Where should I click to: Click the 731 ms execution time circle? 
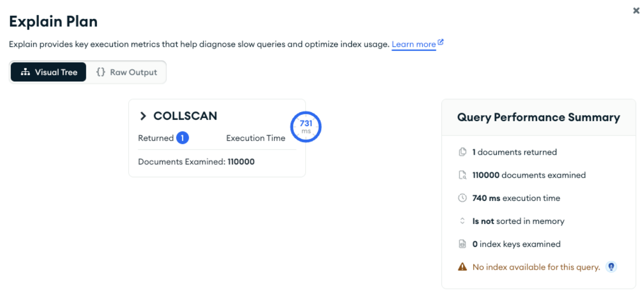pos(306,127)
